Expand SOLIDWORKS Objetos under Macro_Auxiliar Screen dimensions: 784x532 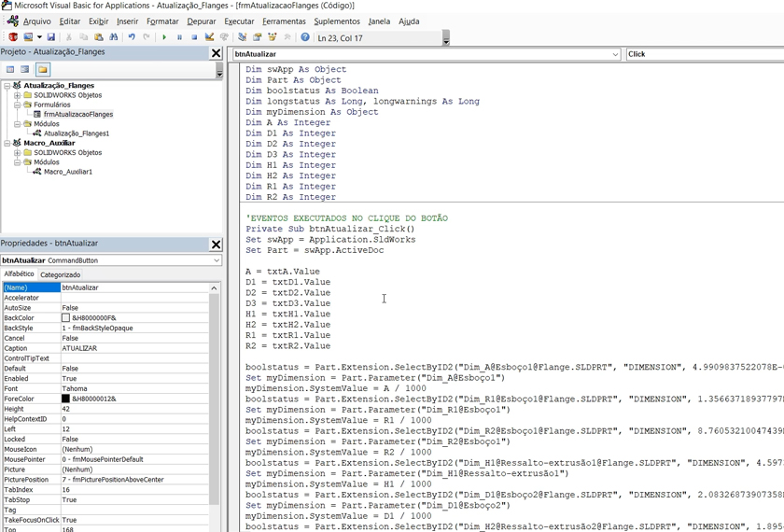(x=18, y=152)
